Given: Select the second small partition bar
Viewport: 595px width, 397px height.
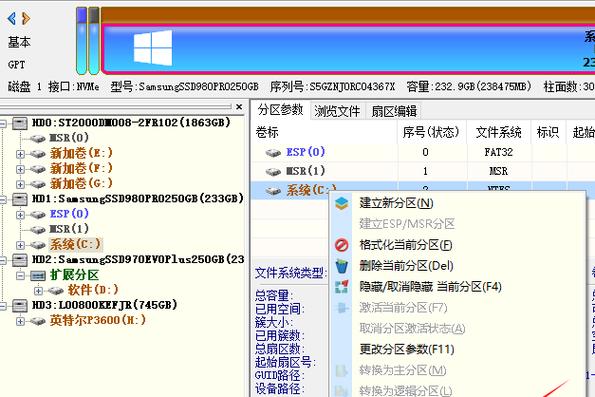Looking at the screenshot, I should tap(94, 41).
